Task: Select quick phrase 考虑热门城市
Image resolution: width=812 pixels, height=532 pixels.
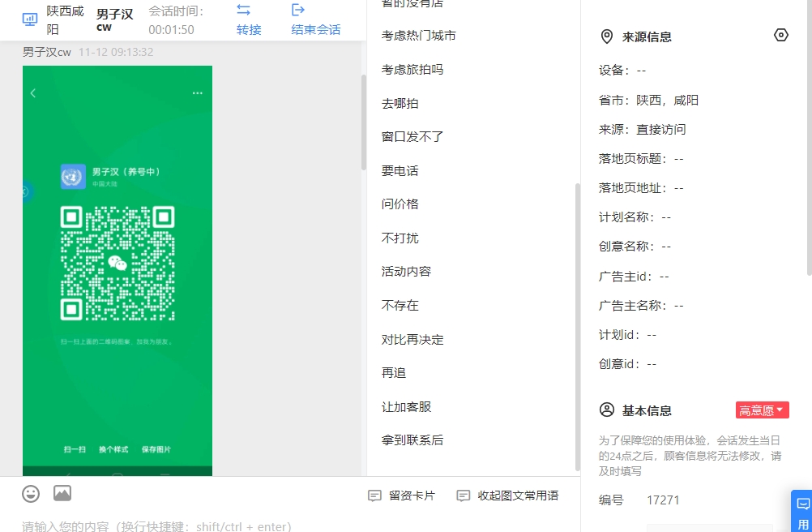Action: point(418,36)
